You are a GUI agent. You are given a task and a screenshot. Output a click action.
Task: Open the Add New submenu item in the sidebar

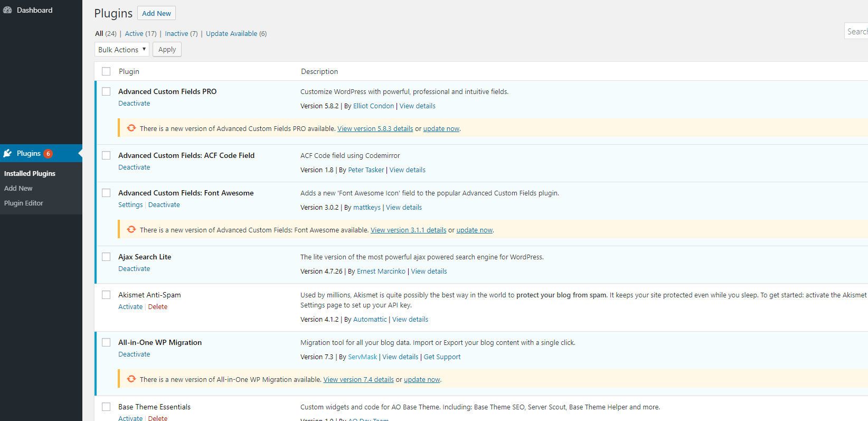[18, 188]
